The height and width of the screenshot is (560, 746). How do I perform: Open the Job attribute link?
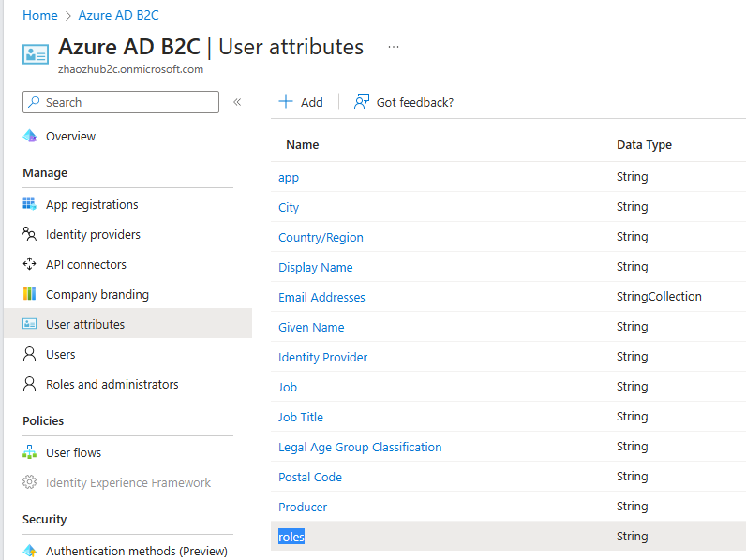(288, 387)
